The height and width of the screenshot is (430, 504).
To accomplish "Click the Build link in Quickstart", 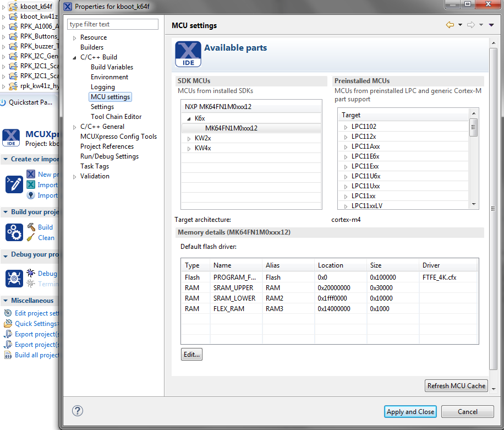I will coord(45,227).
